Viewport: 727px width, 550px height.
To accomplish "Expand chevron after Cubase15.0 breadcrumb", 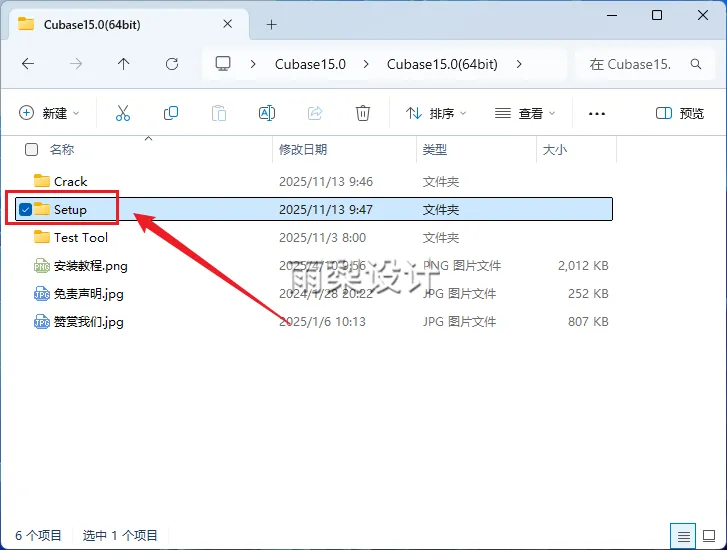I will click(366, 64).
